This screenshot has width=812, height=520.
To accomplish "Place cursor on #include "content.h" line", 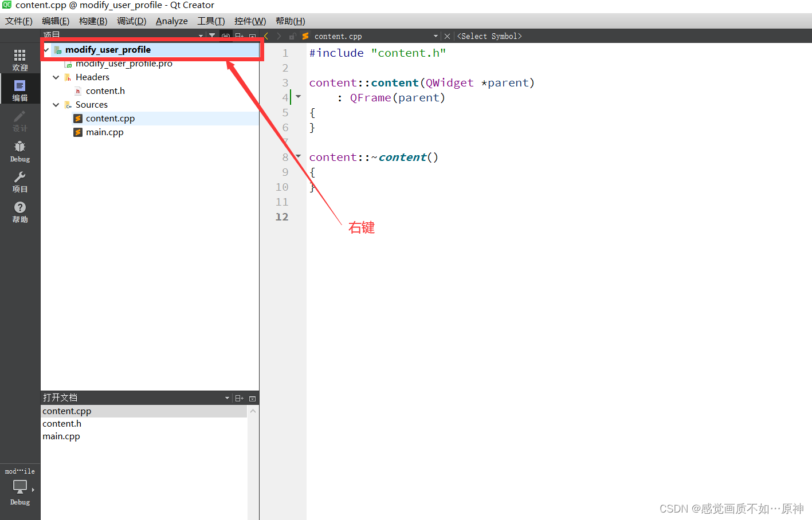I will [x=378, y=53].
